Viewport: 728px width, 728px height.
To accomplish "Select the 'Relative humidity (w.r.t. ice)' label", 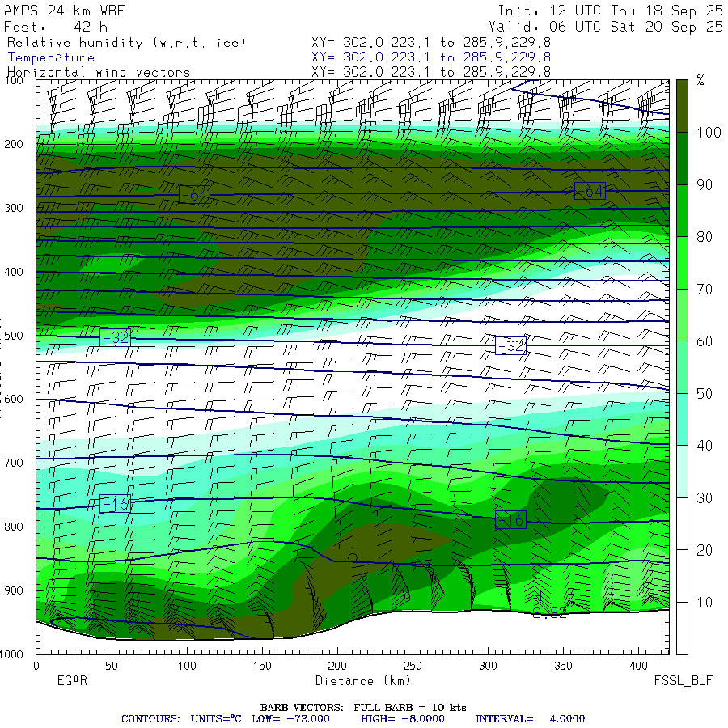I will point(126,43).
